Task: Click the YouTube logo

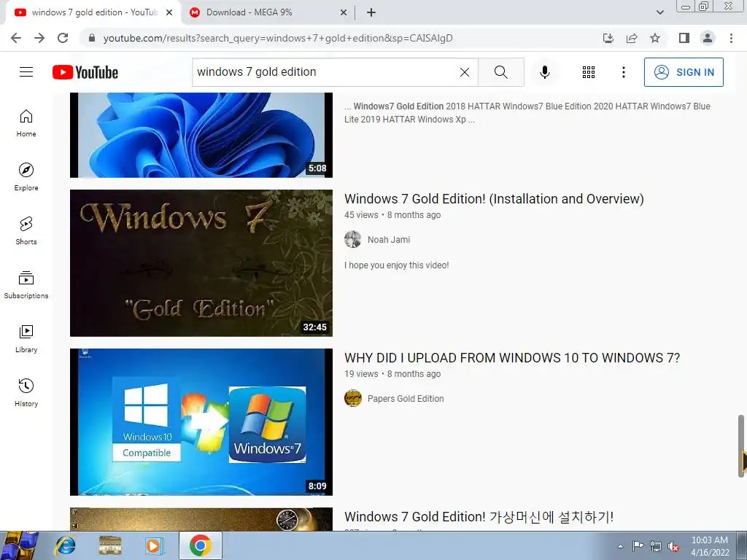Action: 85,72
